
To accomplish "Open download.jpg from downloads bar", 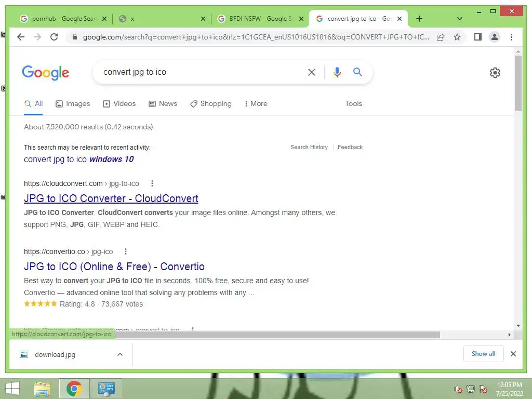I will click(55, 354).
